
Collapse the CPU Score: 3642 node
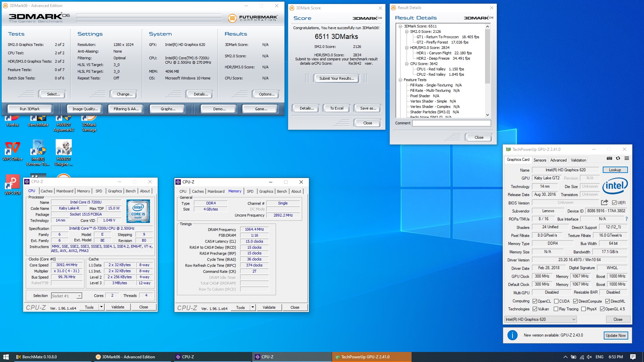pyautogui.click(x=407, y=64)
